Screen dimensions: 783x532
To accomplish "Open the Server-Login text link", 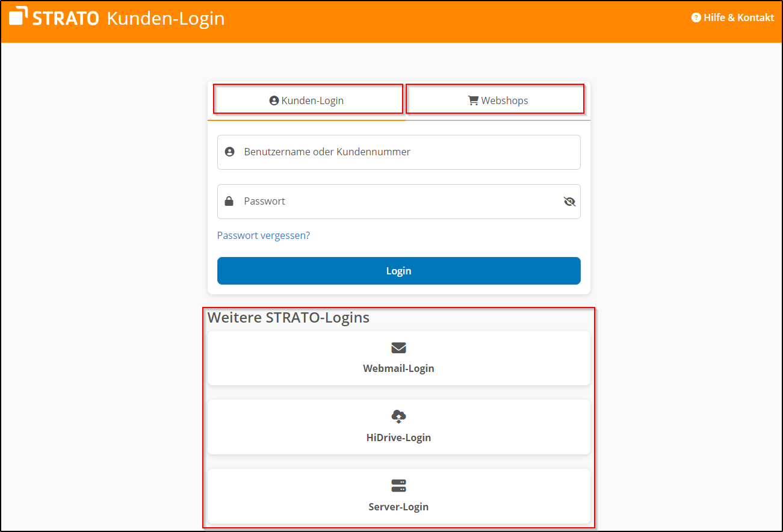I will pyautogui.click(x=398, y=507).
